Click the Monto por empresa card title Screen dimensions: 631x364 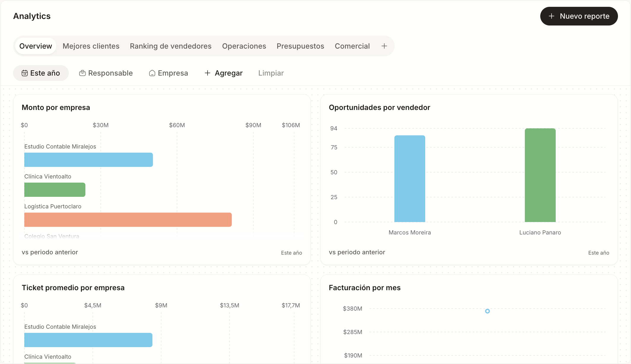point(56,108)
